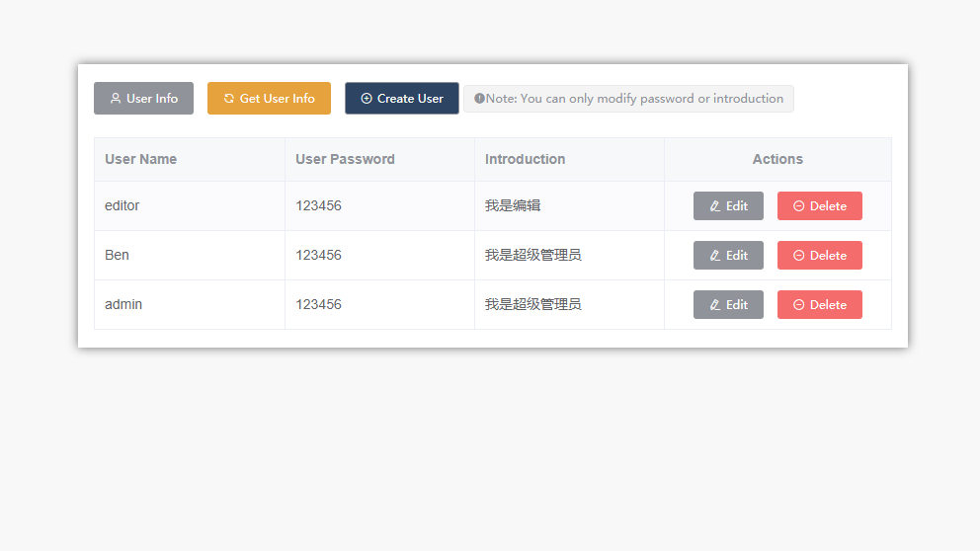Click the 123456 password in admin row
Viewport: 980px width, 551px height.
(318, 304)
